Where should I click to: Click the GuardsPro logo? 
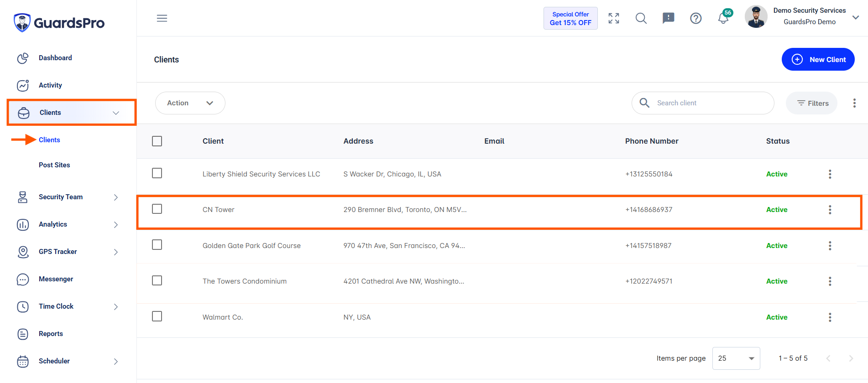point(59,22)
